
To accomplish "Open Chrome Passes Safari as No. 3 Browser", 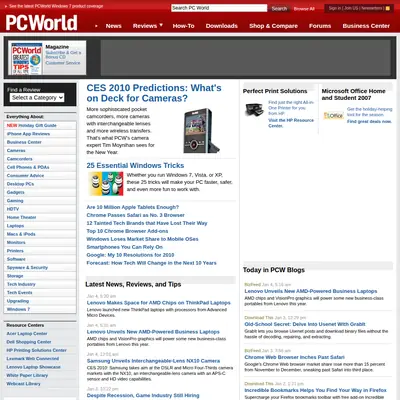I will 135,215.
